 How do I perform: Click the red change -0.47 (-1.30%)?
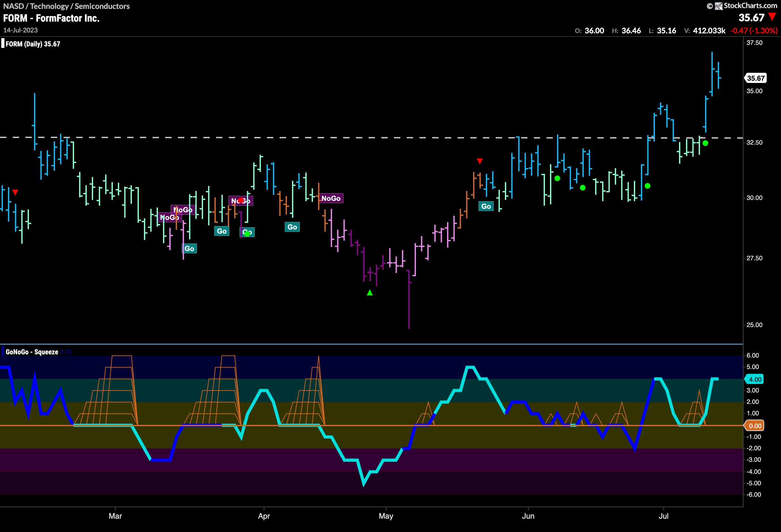[754, 31]
